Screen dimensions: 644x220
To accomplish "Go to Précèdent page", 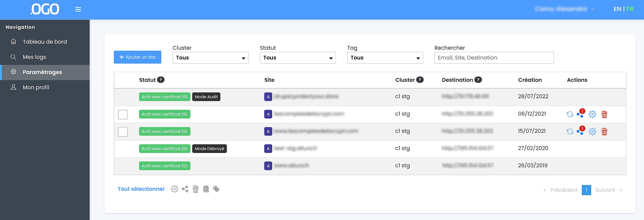I will coord(564,190).
